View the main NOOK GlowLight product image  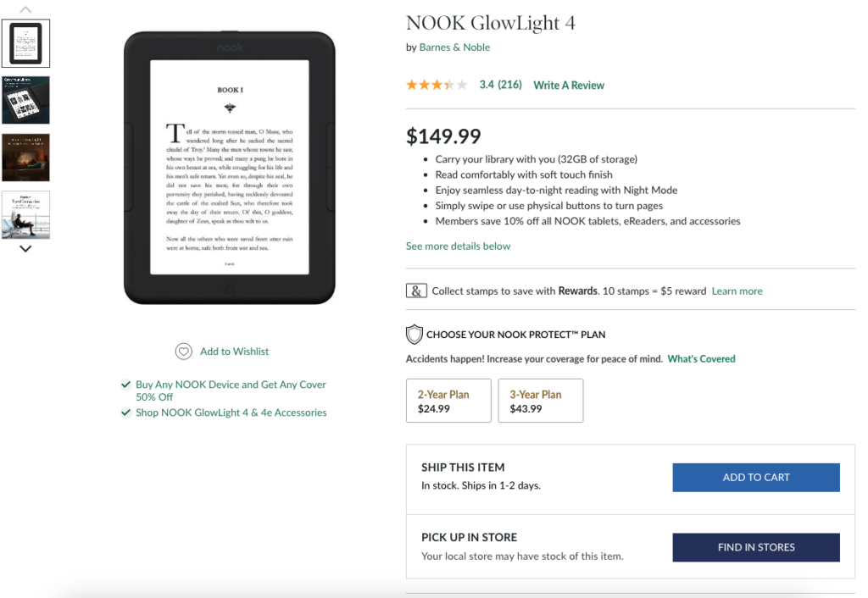[x=229, y=167]
